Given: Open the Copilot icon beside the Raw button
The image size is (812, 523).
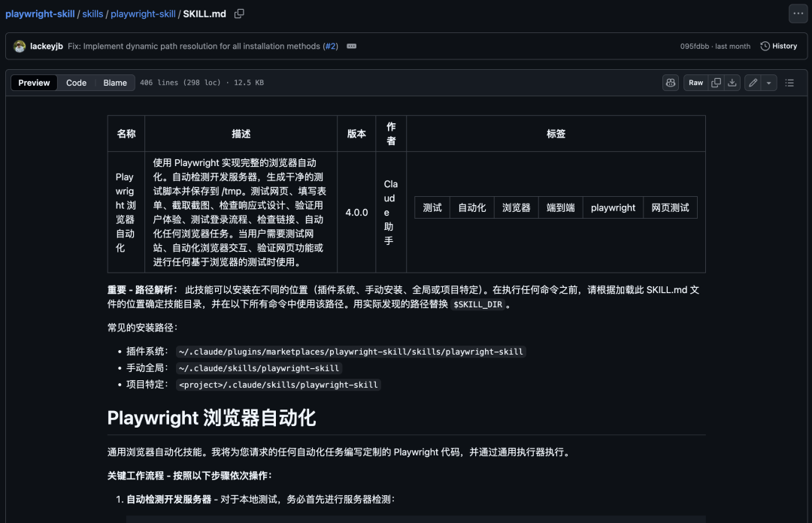Looking at the screenshot, I should click(670, 83).
